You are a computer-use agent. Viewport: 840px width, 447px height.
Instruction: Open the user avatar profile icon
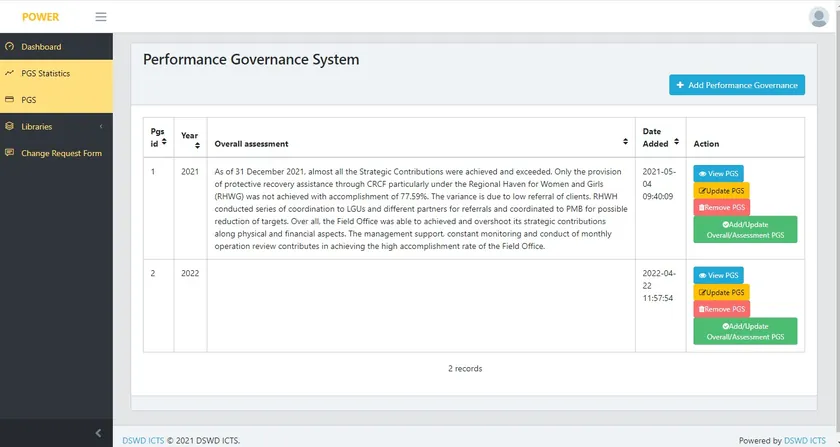pyautogui.click(x=819, y=17)
